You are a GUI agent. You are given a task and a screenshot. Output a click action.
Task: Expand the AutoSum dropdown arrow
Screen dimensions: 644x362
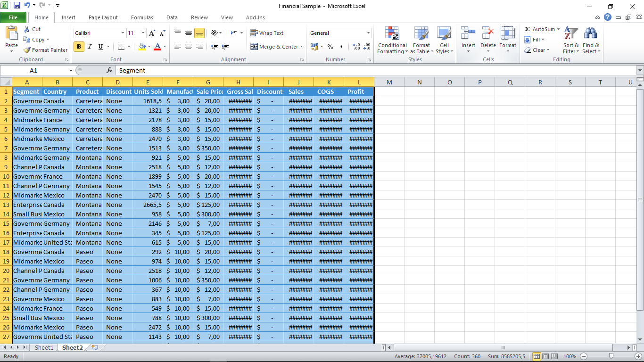(x=558, y=29)
